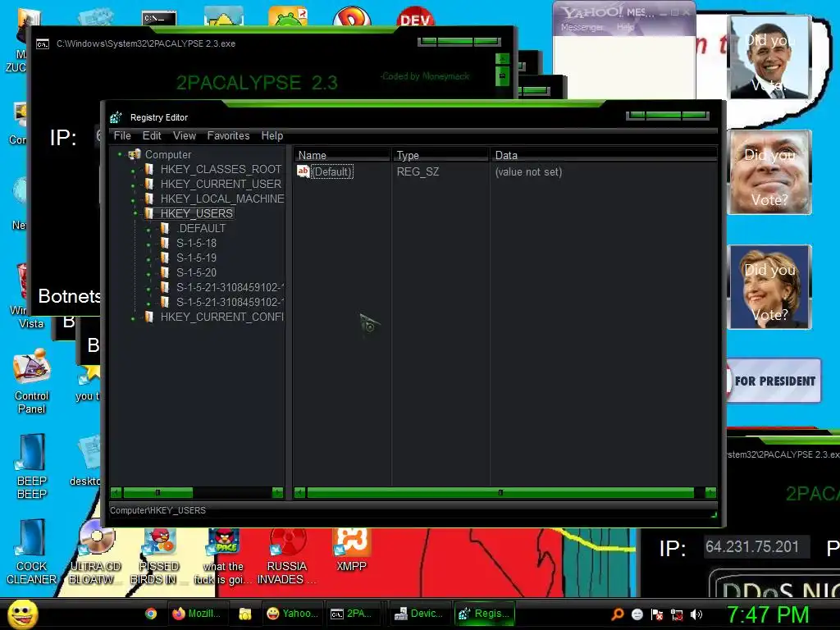Click the 7:47 PM clock
This screenshot has width=840, height=630.
767,614
